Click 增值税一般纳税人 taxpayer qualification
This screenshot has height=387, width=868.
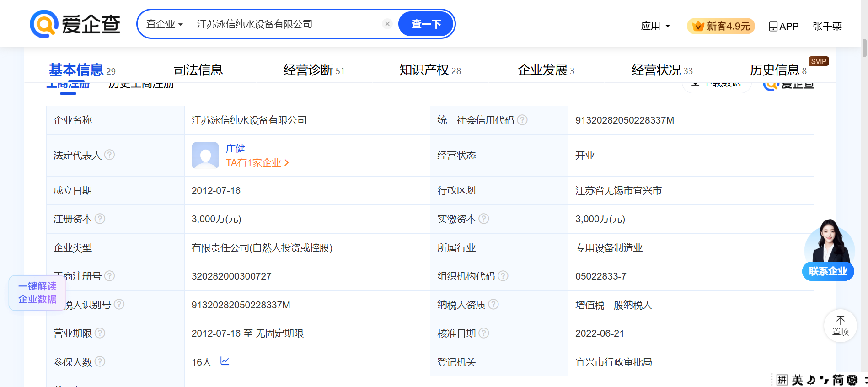[614, 305]
